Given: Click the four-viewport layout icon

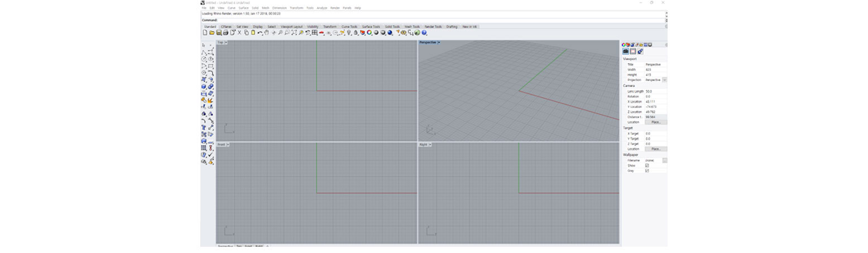Looking at the screenshot, I should pyautogui.click(x=314, y=33).
